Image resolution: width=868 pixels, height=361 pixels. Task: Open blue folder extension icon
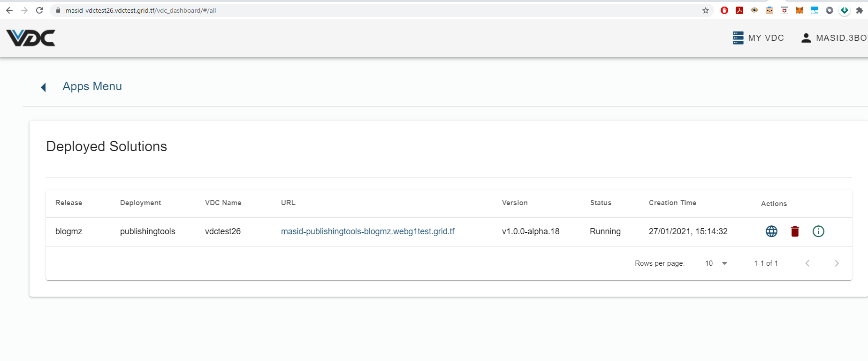pyautogui.click(x=815, y=10)
